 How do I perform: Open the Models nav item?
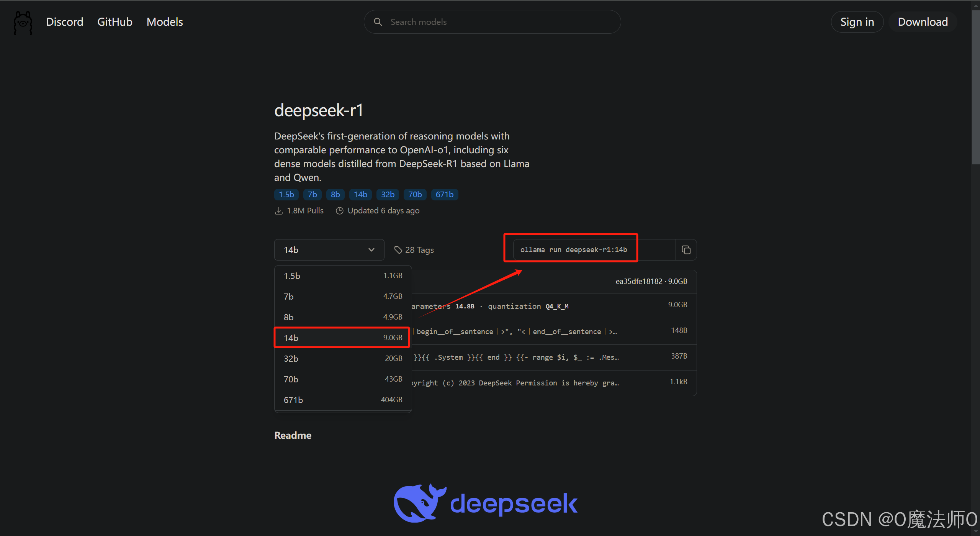coord(165,22)
